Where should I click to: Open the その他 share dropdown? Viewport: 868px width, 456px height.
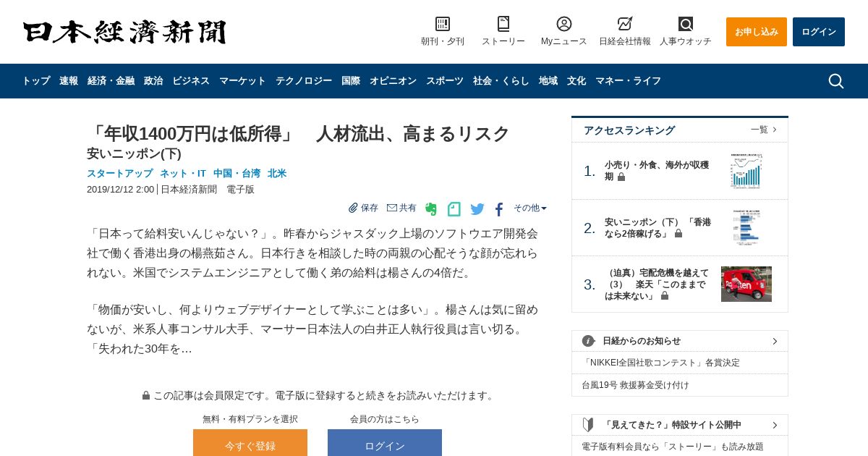(530, 208)
